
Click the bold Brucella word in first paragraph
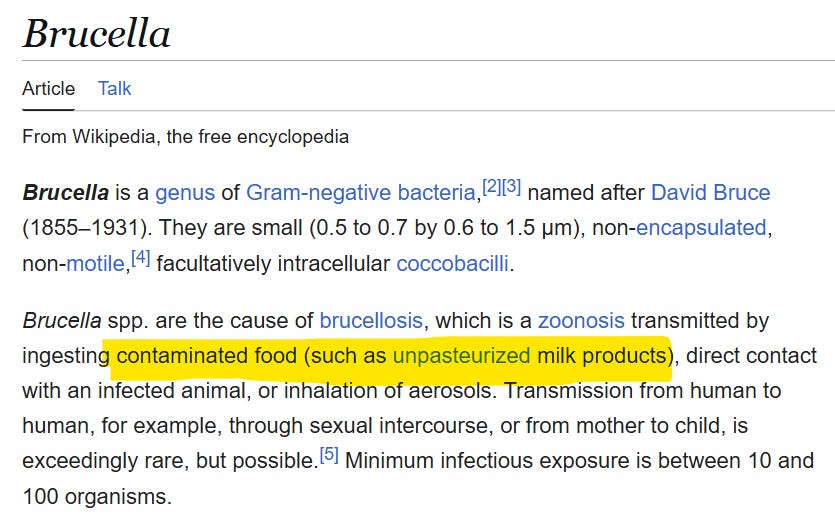(65, 192)
